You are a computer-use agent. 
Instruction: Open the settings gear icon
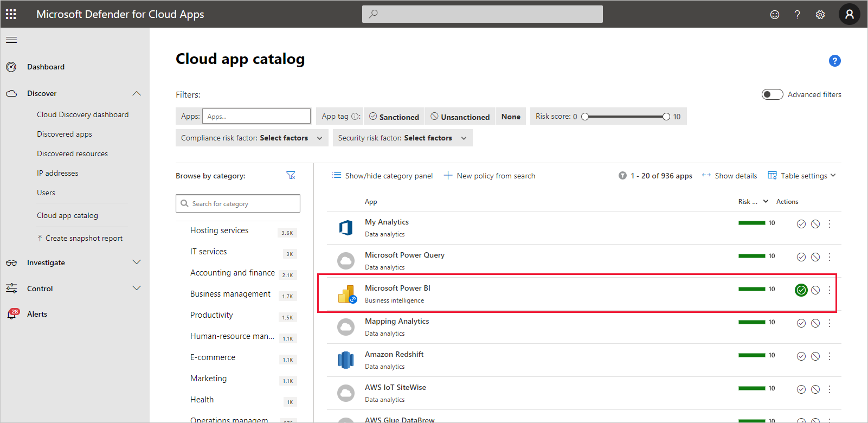tap(820, 15)
